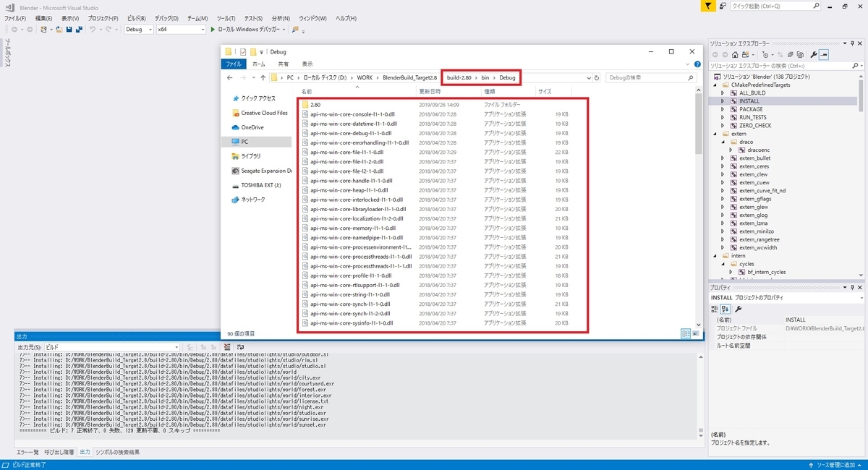Click the feedback icon beside quick launch

pyautogui.click(x=723, y=6)
